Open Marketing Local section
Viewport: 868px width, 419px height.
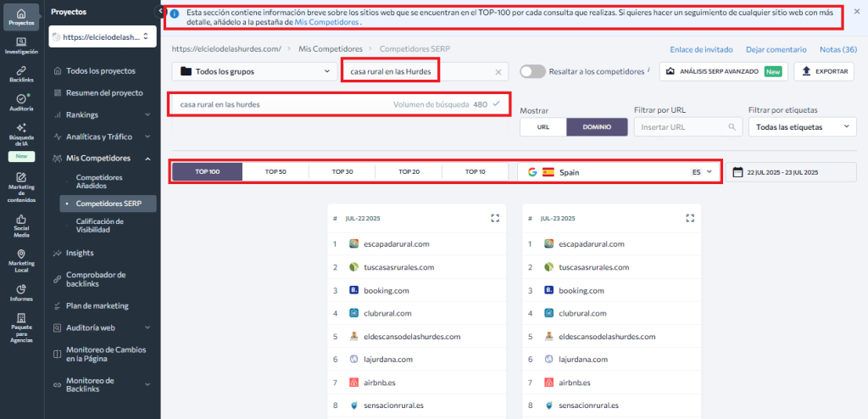(x=21, y=261)
